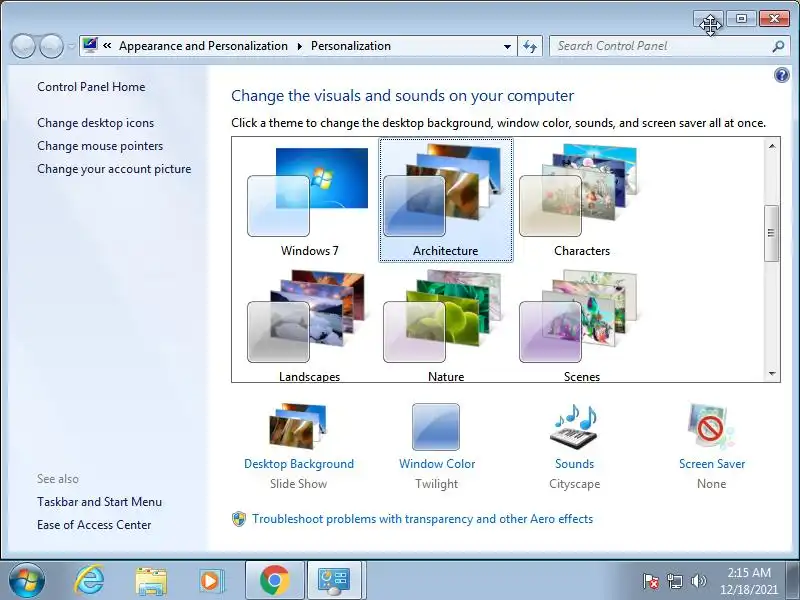Click the Refresh button next to address bar
The width and height of the screenshot is (800, 600).
pos(530,46)
